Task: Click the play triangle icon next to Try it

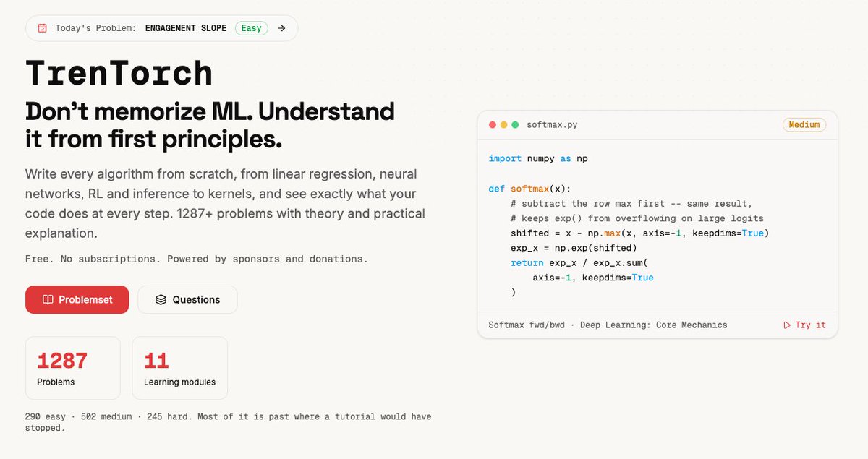Action: (787, 325)
